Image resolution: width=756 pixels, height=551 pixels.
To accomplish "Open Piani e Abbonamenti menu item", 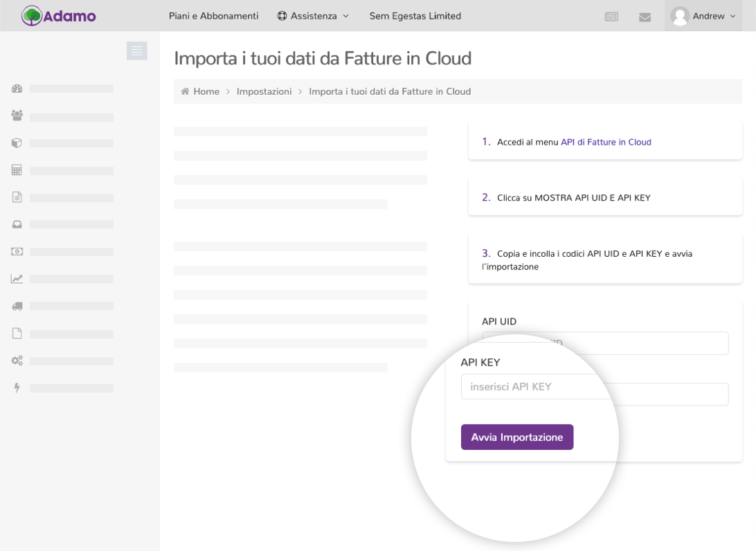I will tap(214, 16).
